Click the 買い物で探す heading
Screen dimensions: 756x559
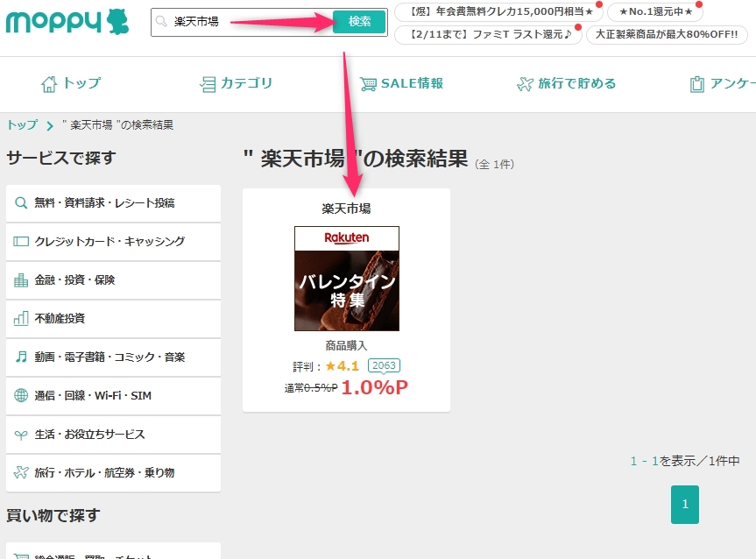click(53, 515)
